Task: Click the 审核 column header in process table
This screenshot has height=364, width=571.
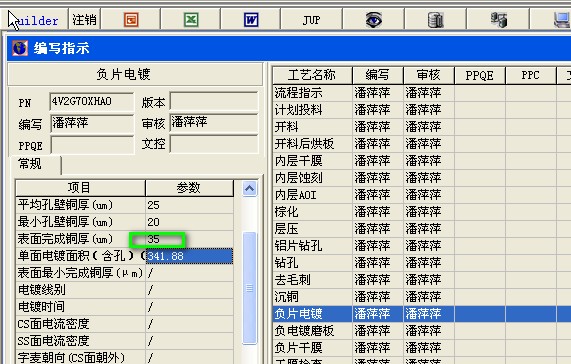Action: pyautogui.click(x=429, y=75)
